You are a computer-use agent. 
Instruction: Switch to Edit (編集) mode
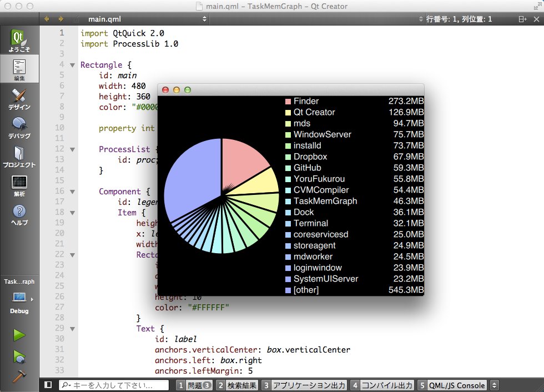[19, 69]
